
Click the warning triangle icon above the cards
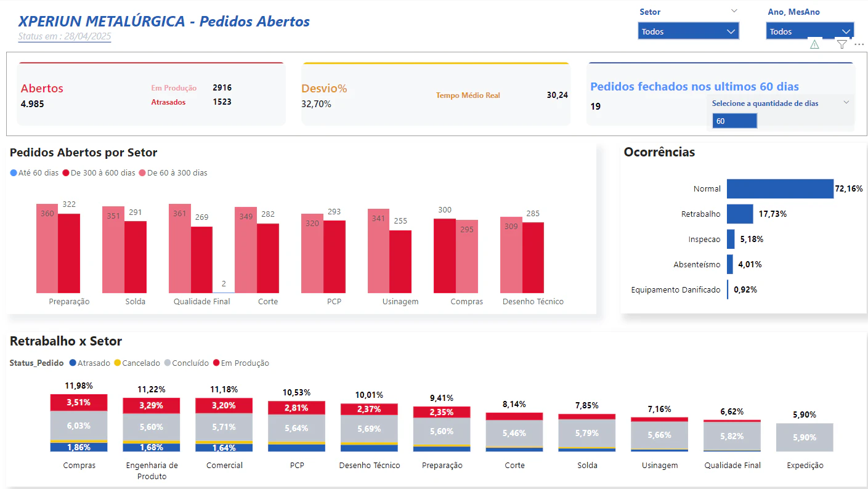pos(814,44)
